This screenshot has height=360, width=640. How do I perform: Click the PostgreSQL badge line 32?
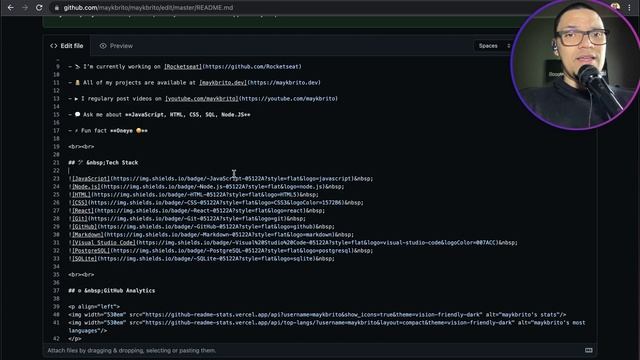[221, 251]
